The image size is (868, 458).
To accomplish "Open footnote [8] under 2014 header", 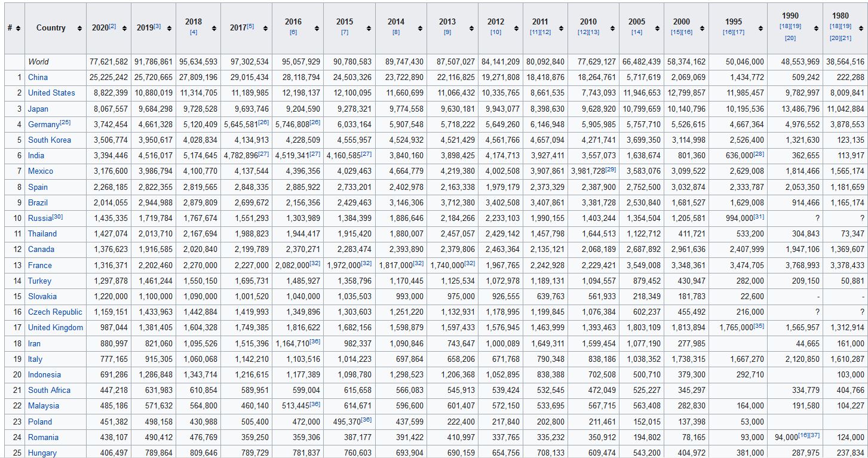I will tap(396, 32).
